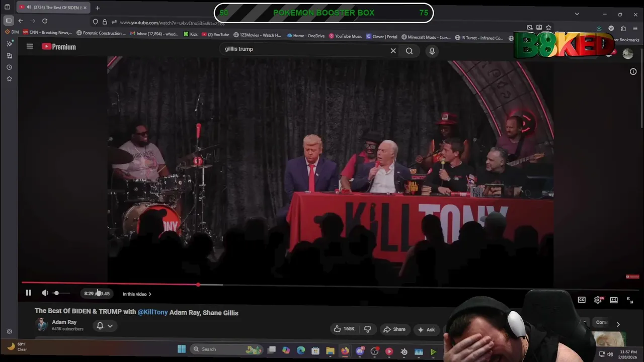
Task: Open the Adam Ray channel name link
Action: (64, 322)
